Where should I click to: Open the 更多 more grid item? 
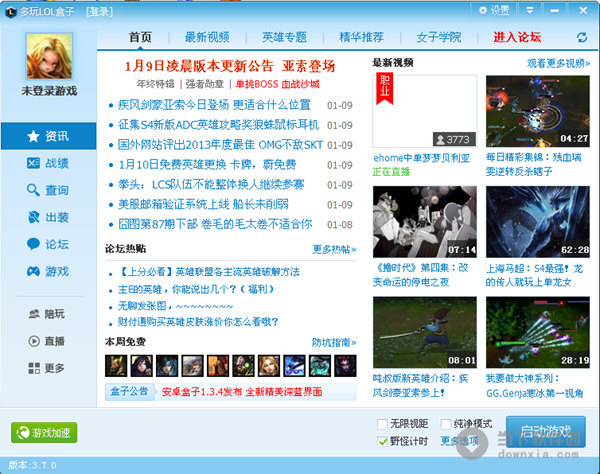tap(47, 368)
